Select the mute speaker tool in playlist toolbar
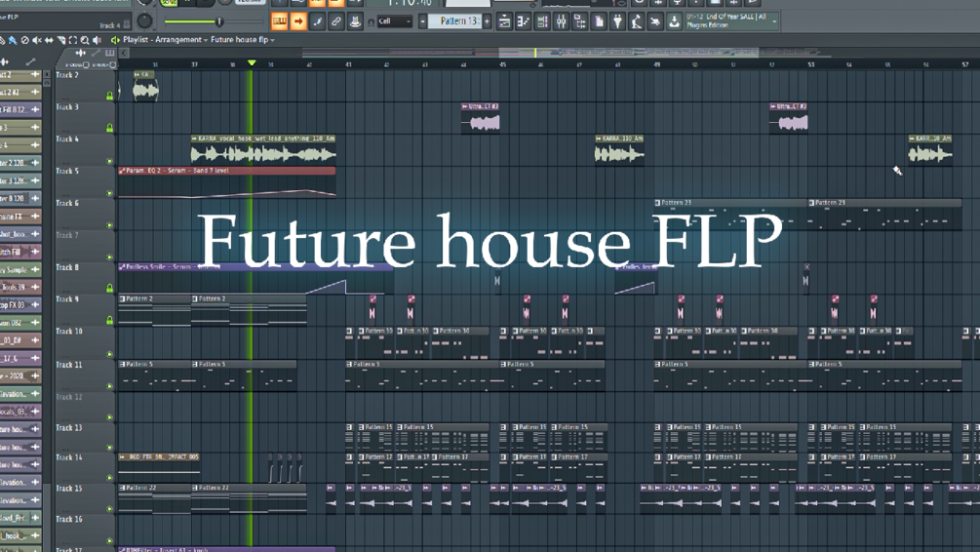Screen dimensions: 980x552 (37, 40)
